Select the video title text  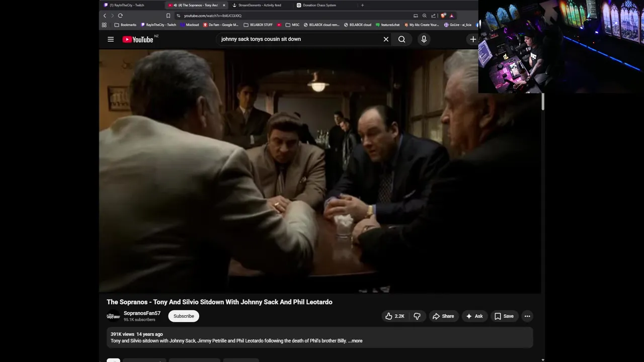219,302
